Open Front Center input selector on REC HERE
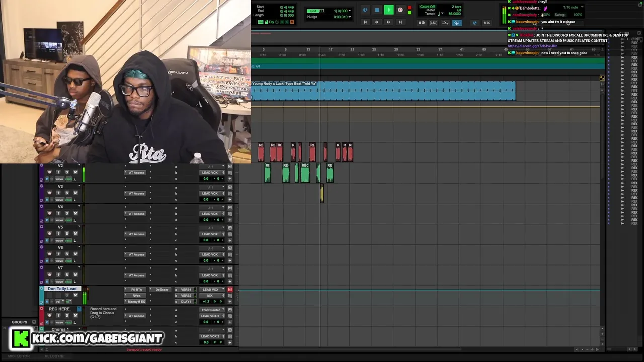The height and width of the screenshot is (362, 644). [211, 310]
